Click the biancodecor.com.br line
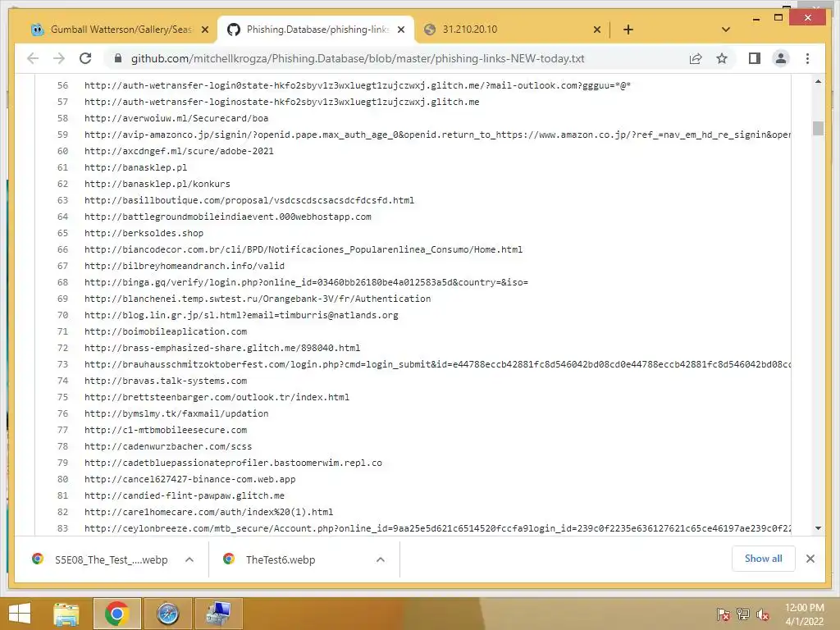This screenshot has width=840, height=630. [x=304, y=249]
